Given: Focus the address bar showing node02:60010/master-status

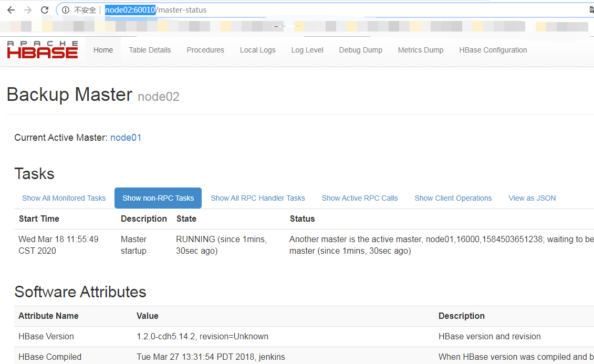Looking at the screenshot, I should click(x=326, y=10).
